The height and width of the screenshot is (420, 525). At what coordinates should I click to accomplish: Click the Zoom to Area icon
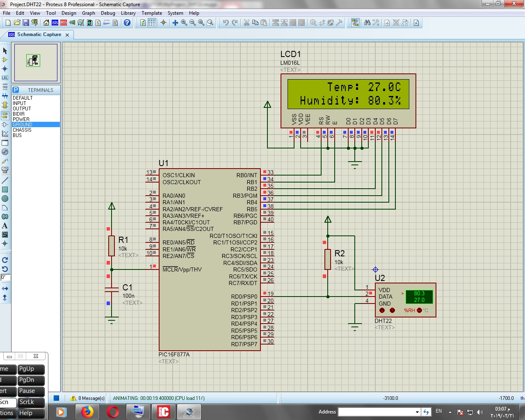point(210,23)
